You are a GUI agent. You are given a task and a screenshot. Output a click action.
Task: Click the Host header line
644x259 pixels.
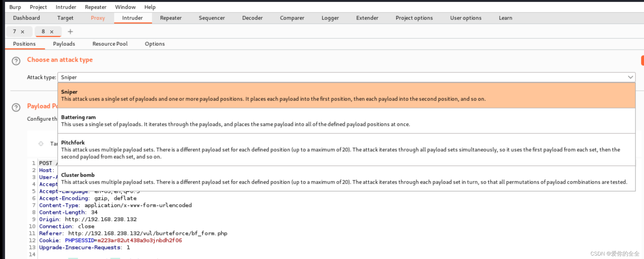coord(47,170)
